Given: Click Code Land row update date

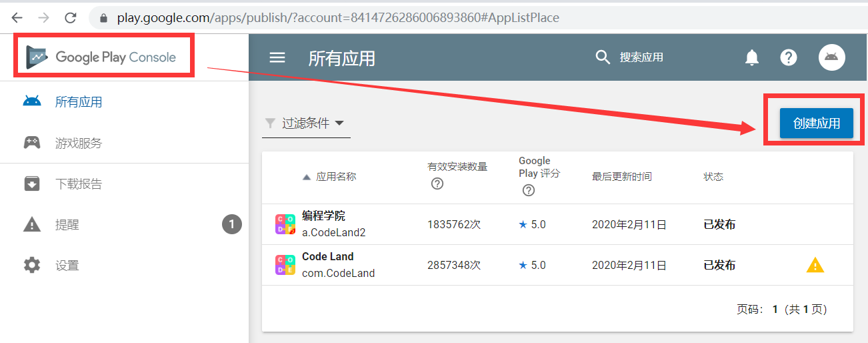Looking at the screenshot, I should click(629, 265).
